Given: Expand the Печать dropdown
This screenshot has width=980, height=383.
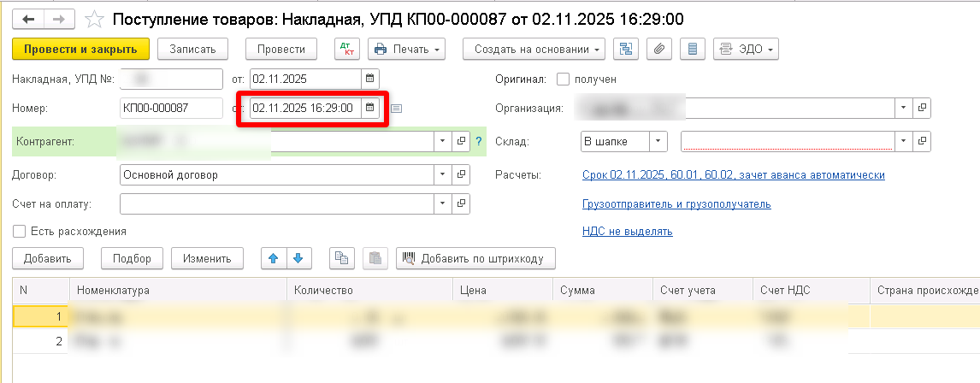Looking at the screenshot, I should (x=407, y=50).
